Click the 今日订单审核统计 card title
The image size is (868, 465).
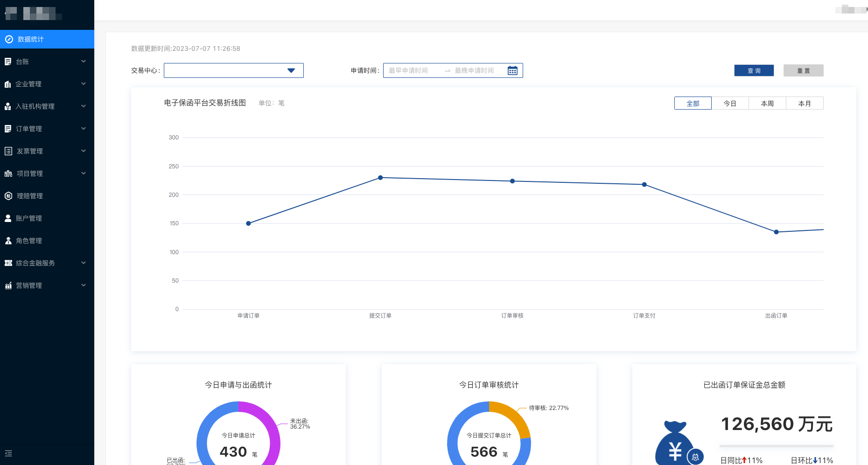tap(489, 385)
